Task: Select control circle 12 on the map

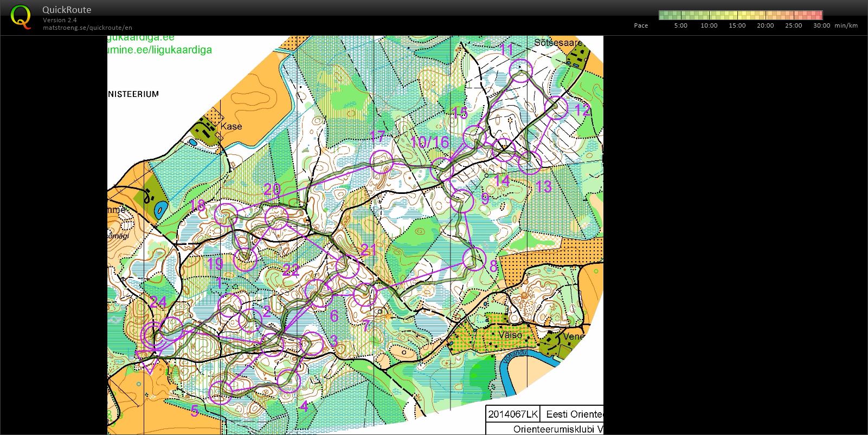Action: click(x=556, y=108)
